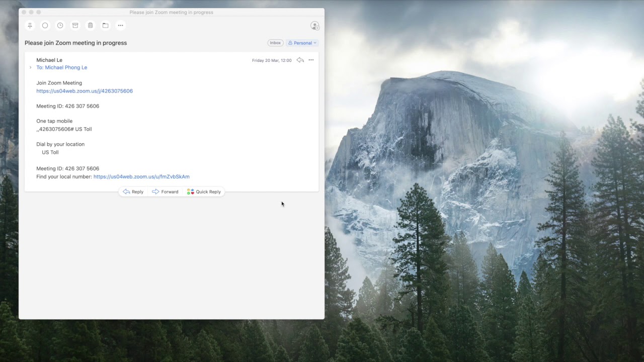Click the Reply button below message
This screenshot has width=644, height=362.
(133, 192)
